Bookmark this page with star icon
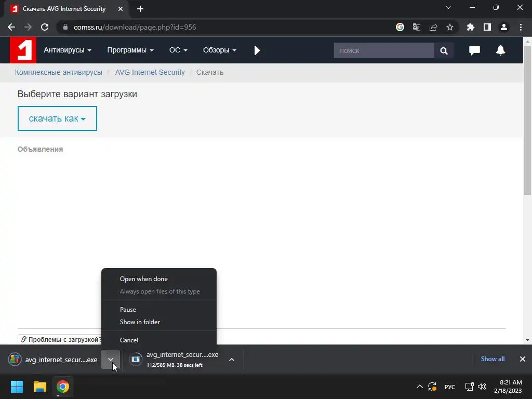 click(449, 27)
